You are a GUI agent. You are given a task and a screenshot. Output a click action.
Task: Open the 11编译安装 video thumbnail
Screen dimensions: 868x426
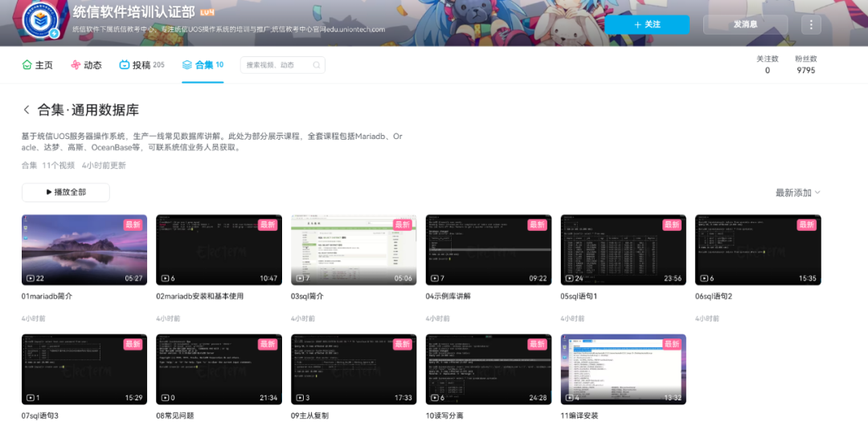click(x=624, y=370)
